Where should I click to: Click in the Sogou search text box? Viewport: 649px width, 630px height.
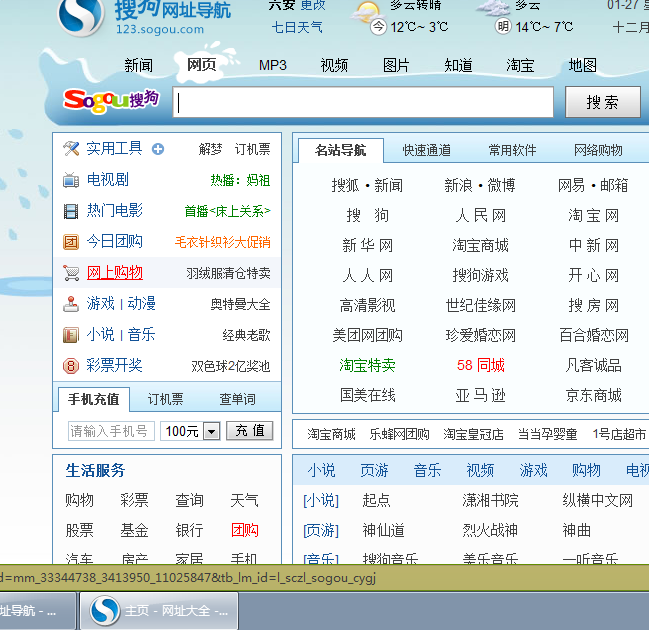(363, 102)
